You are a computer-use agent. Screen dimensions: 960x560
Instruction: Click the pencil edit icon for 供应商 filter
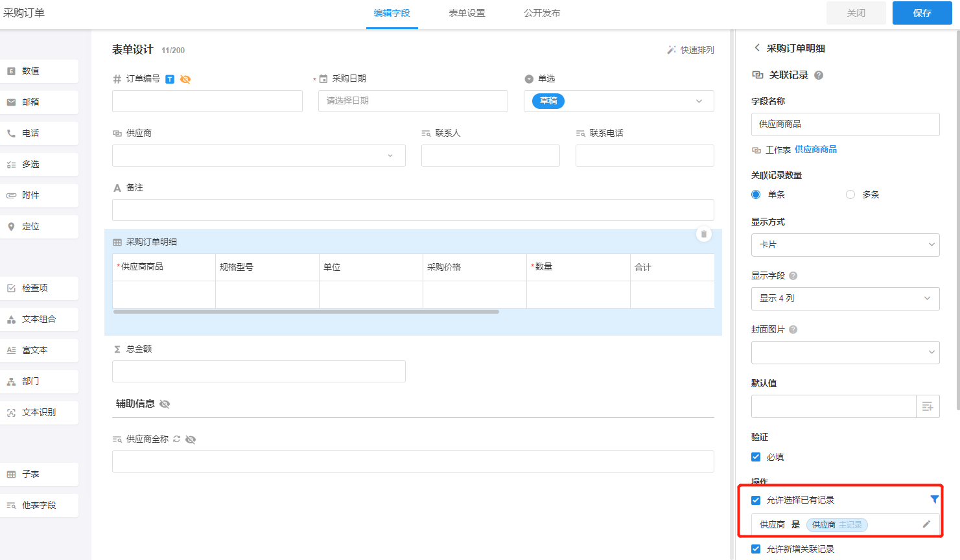926,524
